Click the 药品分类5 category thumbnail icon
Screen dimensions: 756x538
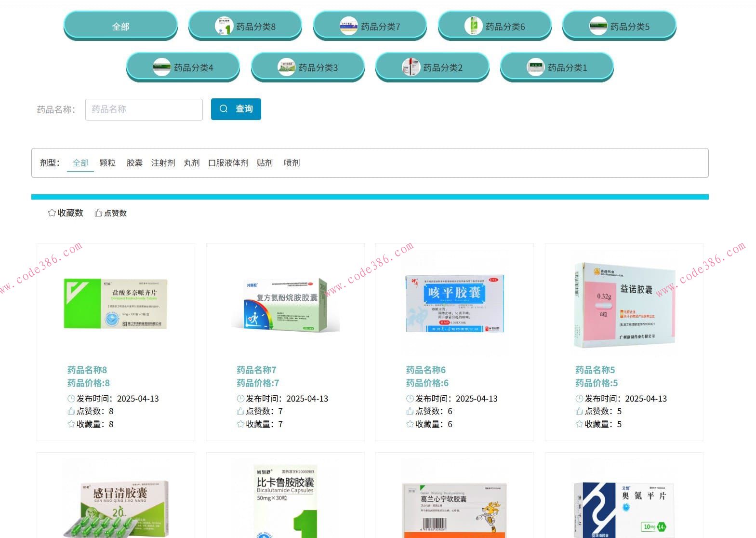point(598,26)
